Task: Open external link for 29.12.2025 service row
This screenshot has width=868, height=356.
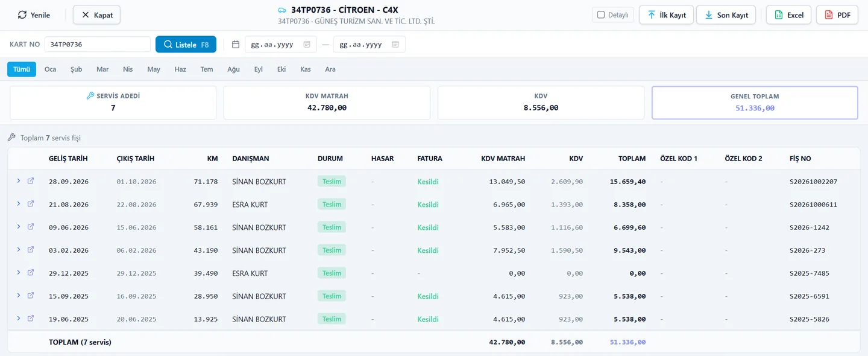Action: 31,273
